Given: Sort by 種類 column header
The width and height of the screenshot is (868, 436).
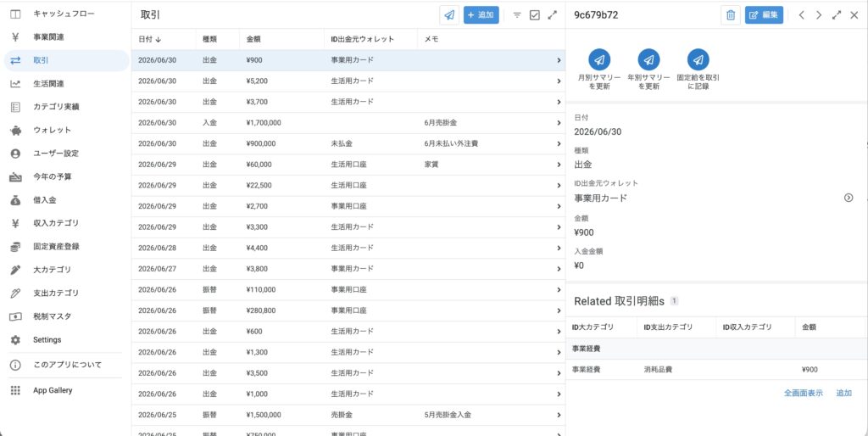Looking at the screenshot, I should 210,39.
